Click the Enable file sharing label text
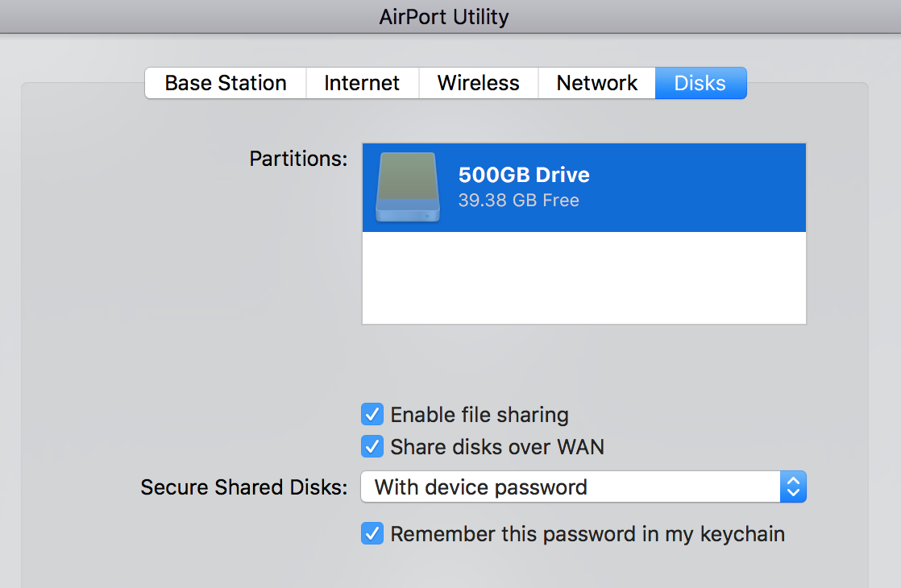The width and height of the screenshot is (901, 588). 479,414
